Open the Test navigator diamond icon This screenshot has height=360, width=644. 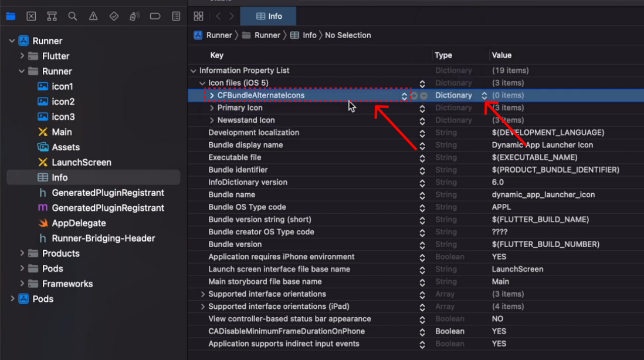(x=114, y=16)
